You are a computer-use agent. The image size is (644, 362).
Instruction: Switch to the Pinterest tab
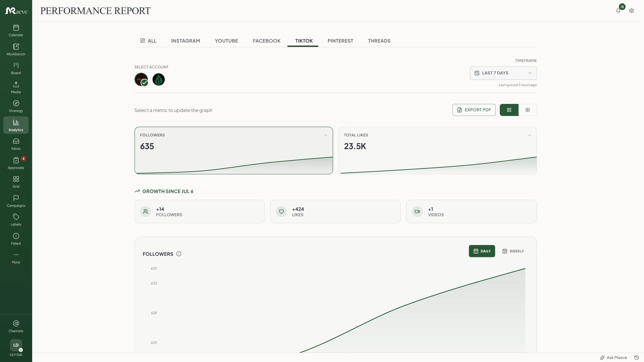340,41
